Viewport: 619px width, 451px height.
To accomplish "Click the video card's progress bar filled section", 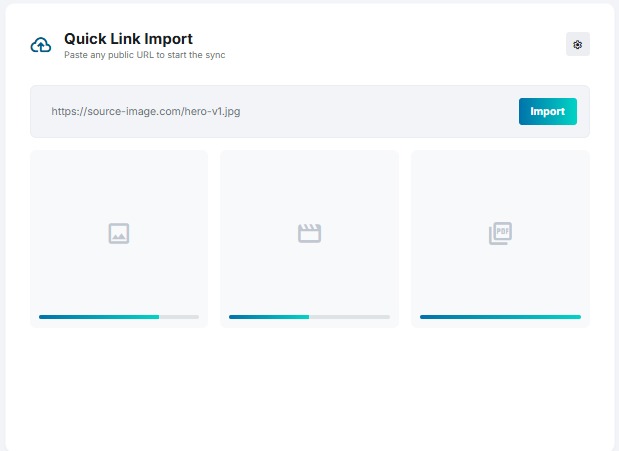I will coord(268,317).
